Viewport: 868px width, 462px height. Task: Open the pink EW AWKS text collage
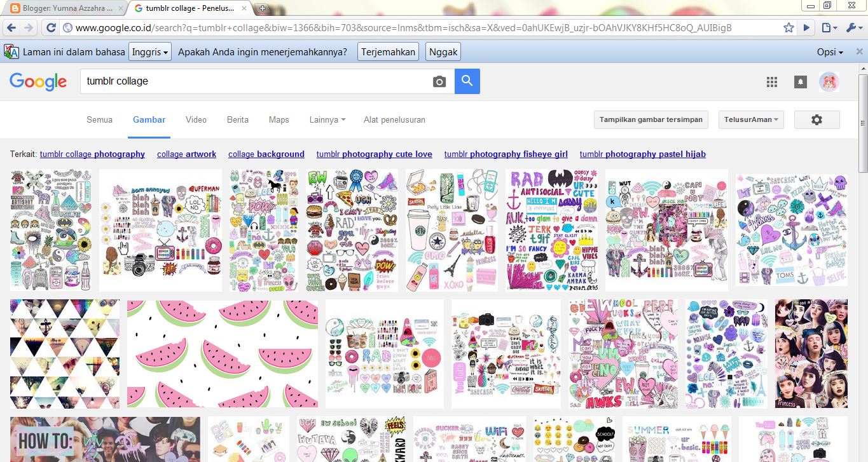click(x=623, y=354)
